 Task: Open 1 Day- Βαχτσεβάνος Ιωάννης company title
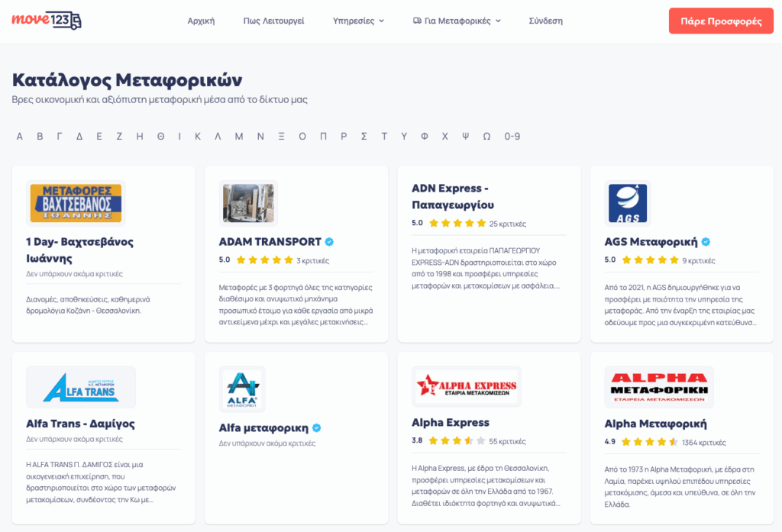[79, 250]
